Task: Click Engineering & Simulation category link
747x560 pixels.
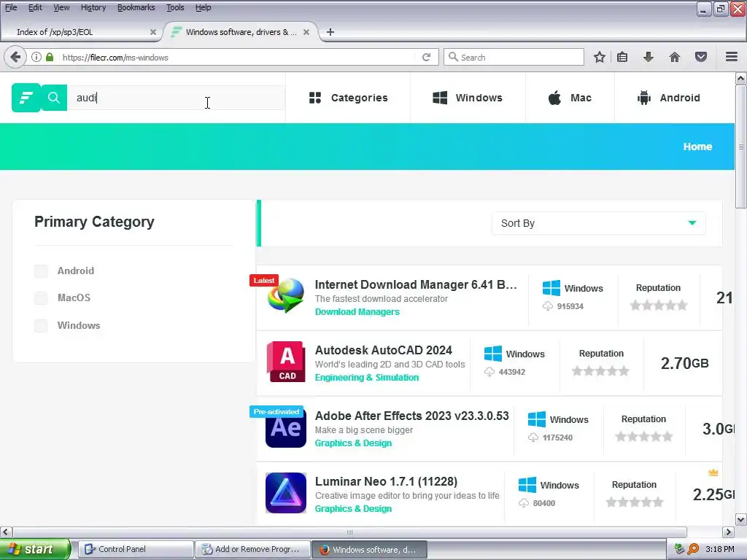Action: tap(367, 378)
